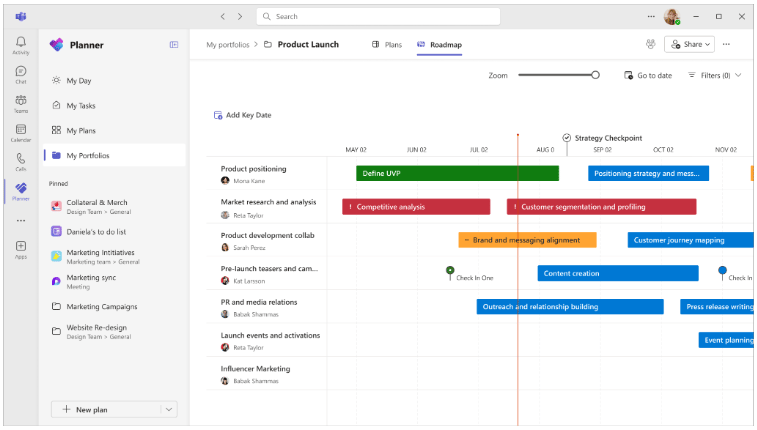Select the Product positioning plan row

pyautogui.click(x=267, y=174)
